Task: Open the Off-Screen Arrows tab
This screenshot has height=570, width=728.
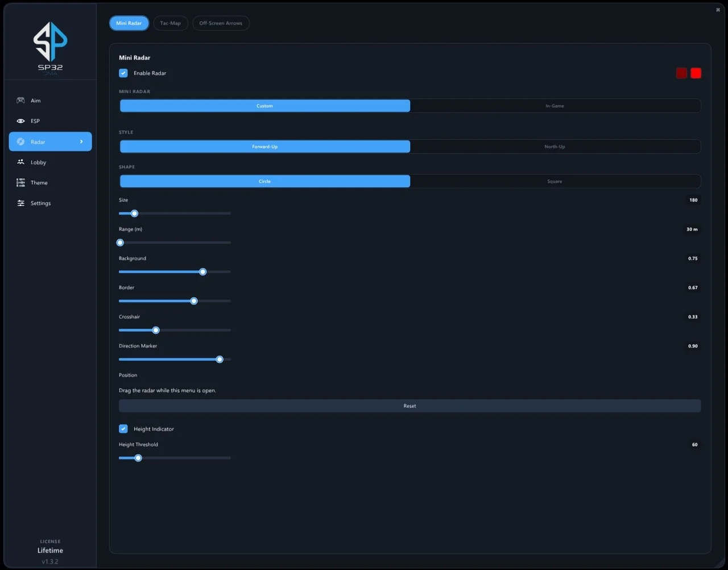Action: 221,23
